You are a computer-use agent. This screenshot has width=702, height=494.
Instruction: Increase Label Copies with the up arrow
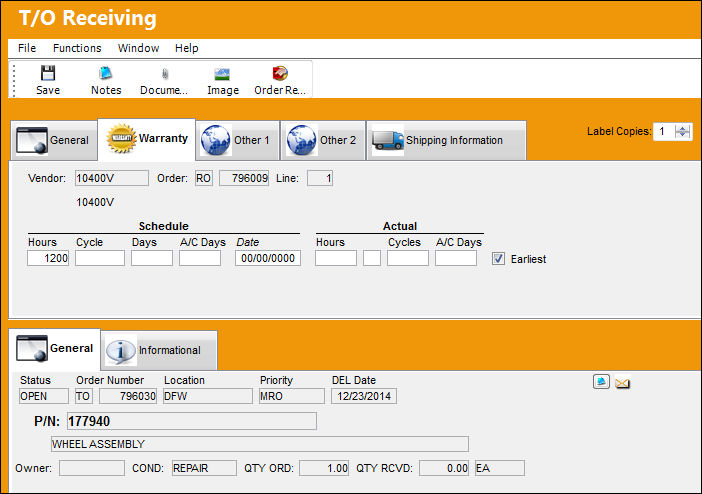(683, 129)
